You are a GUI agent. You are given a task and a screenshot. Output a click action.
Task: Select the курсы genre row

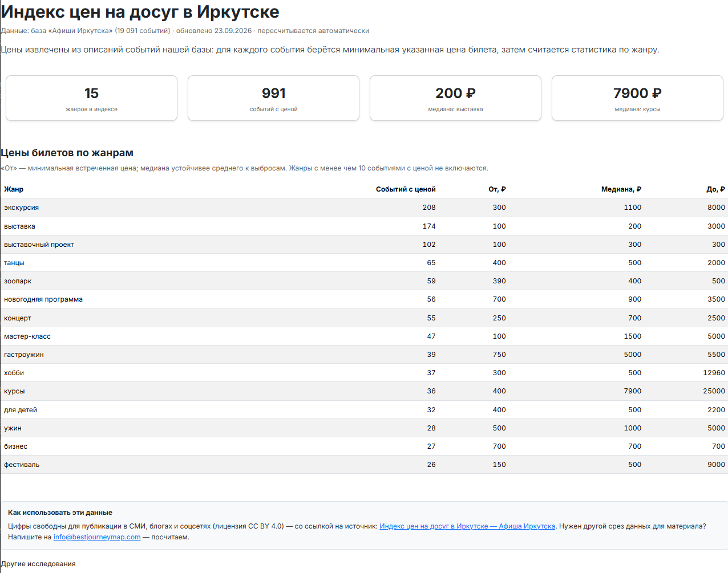coord(364,391)
